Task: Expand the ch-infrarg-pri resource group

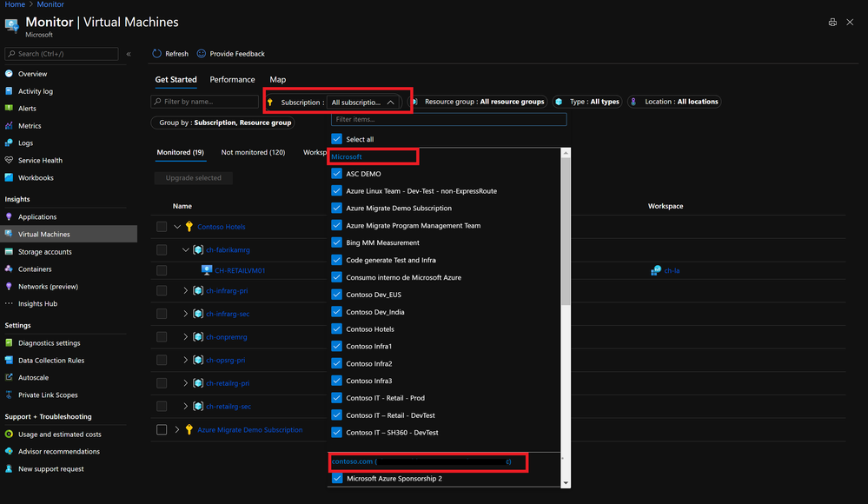Action: (x=186, y=291)
